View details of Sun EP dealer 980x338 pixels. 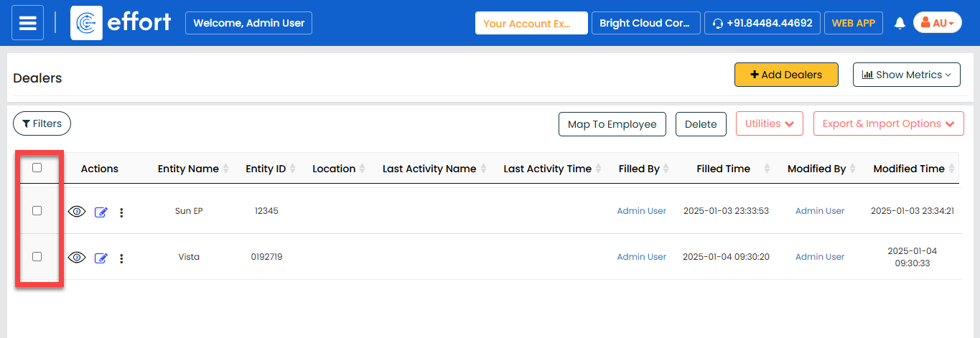(x=77, y=212)
